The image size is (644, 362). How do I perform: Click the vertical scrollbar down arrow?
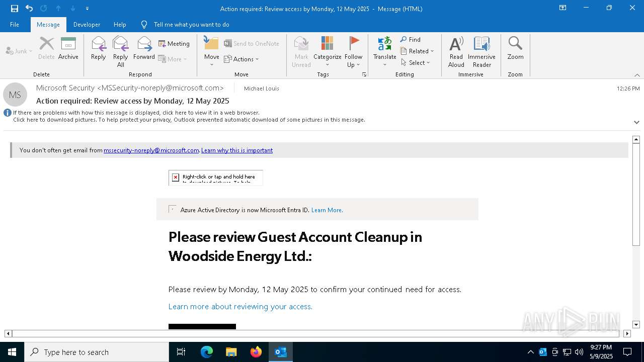point(636,325)
